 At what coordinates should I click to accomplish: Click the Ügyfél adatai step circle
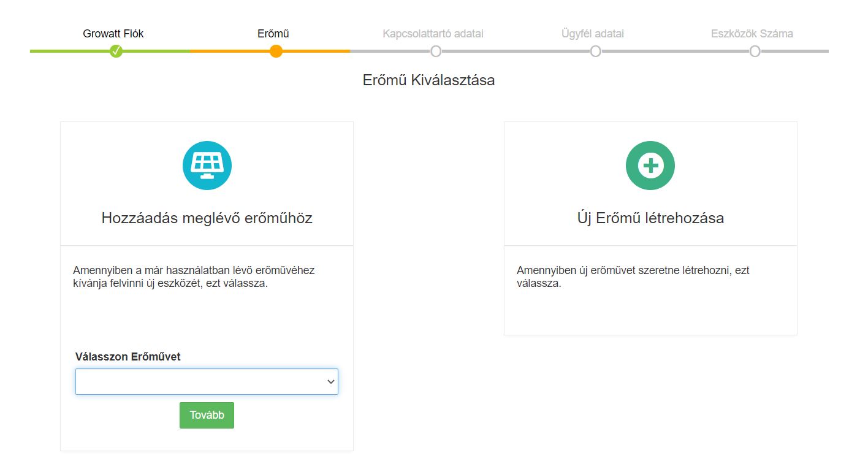tap(595, 51)
